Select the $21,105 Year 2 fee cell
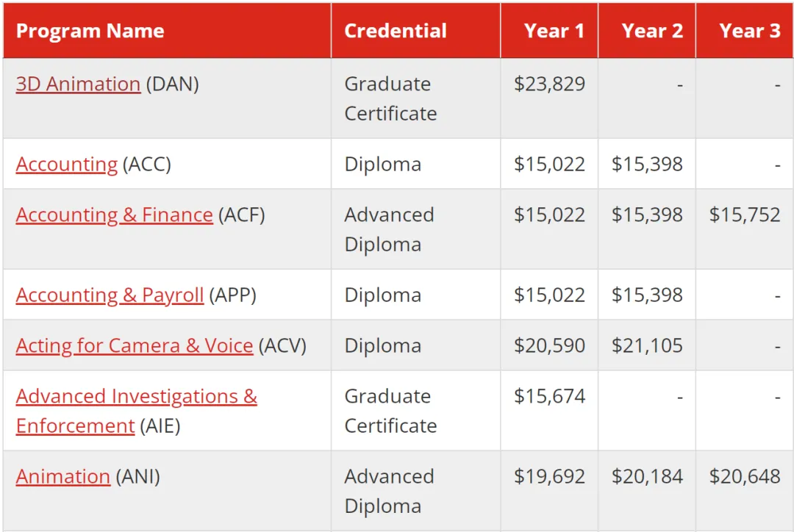The width and height of the screenshot is (794, 532). [x=647, y=345]
